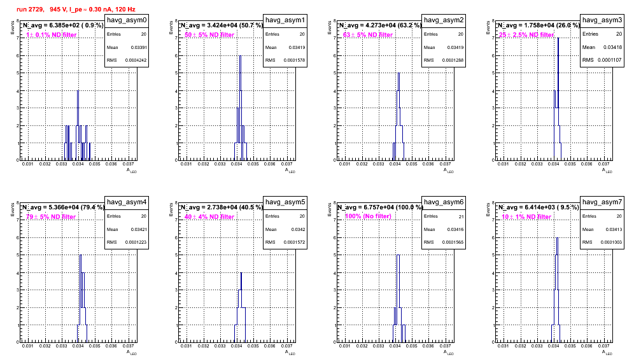Click the histogram peak in havg_asym1 plot
Screen dimensions: 634x364
240,56
